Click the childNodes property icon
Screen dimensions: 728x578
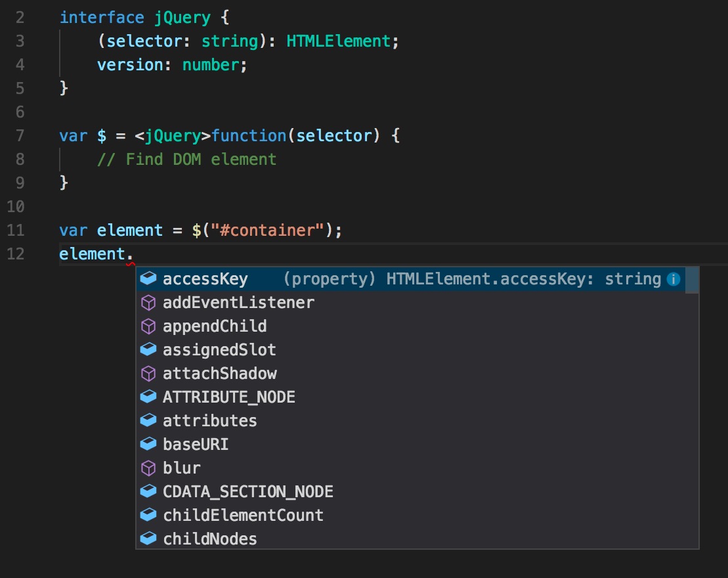148,539
